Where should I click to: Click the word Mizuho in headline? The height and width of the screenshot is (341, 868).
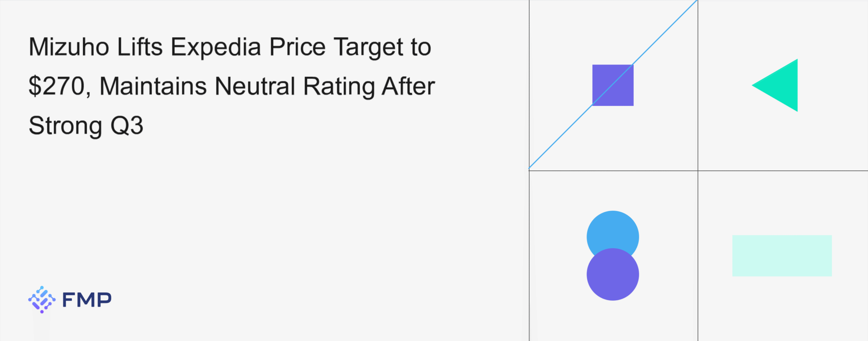coord(69,47)
